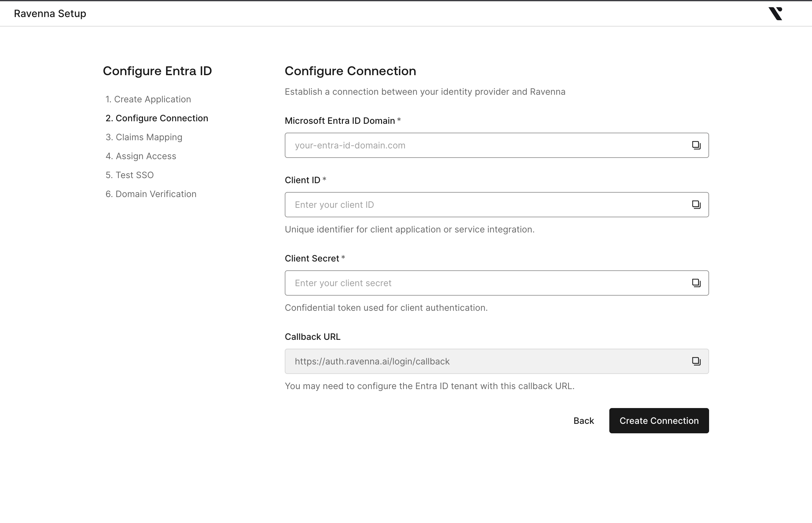Click the Configure Entra ID sidebar heading
Viewport: 812px width, 523px height.
[x=157, y=71]
